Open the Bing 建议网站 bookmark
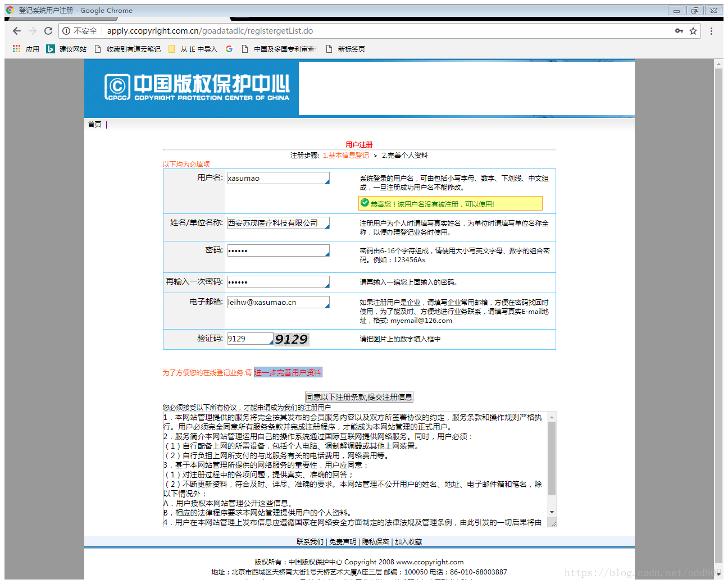Screen dimensions: 728x584 [67, 49]
